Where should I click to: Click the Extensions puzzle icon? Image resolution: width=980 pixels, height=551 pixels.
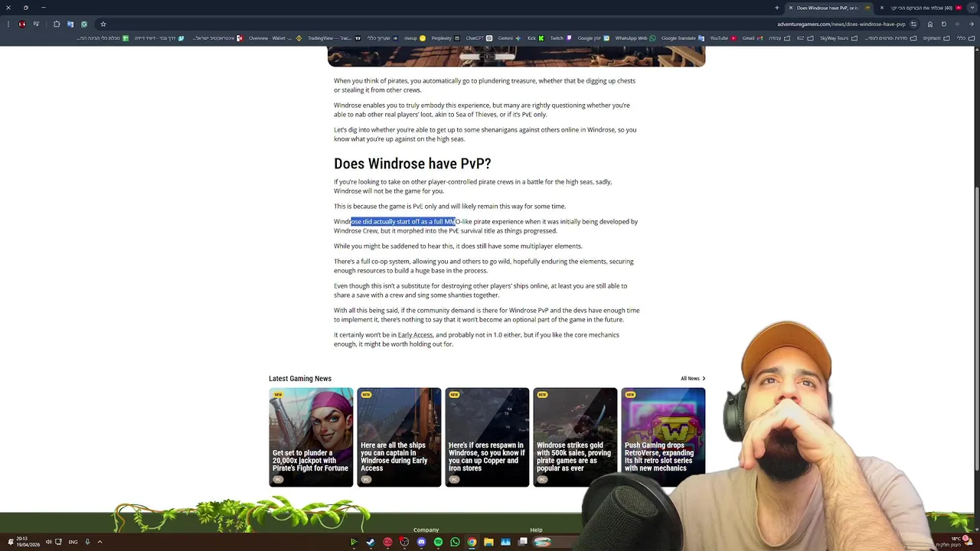click(57, 24)
